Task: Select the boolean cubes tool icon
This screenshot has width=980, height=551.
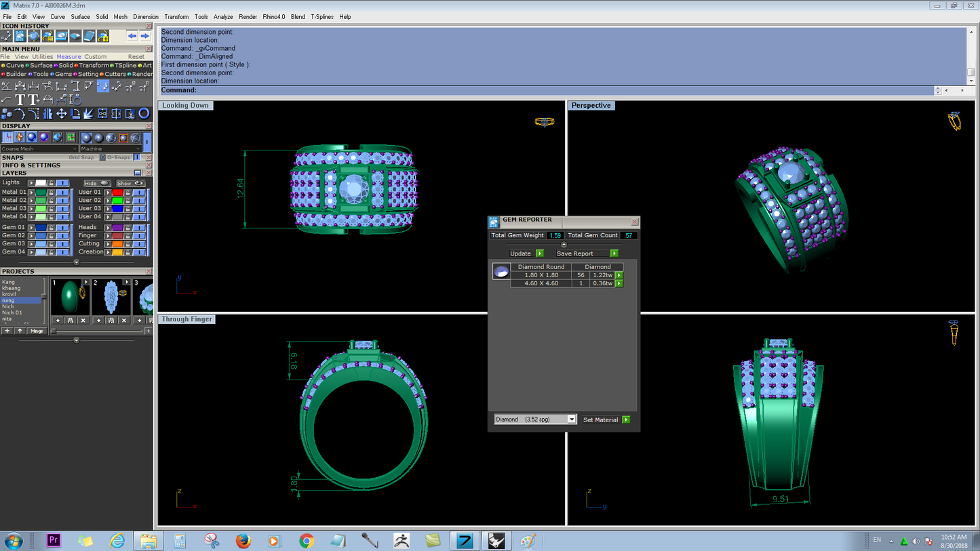Action: coord(7,114)
